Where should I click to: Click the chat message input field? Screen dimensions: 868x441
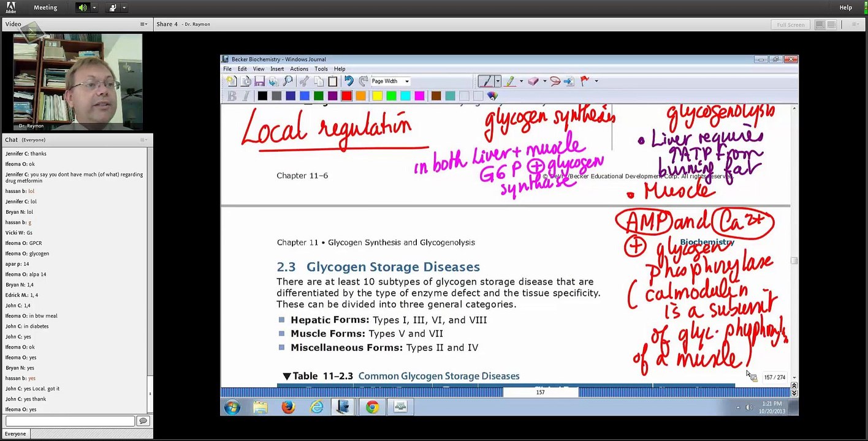70,421
